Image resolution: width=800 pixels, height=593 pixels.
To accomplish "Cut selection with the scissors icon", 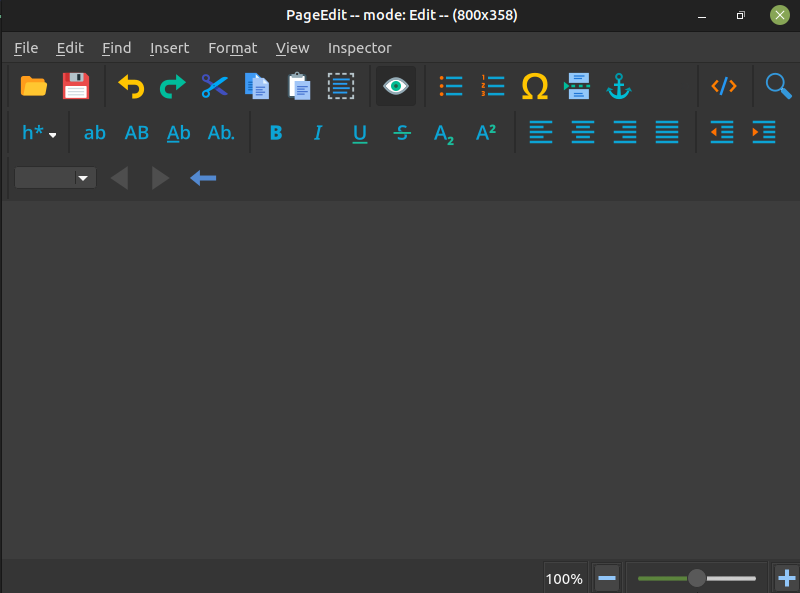I will (215, 86).
